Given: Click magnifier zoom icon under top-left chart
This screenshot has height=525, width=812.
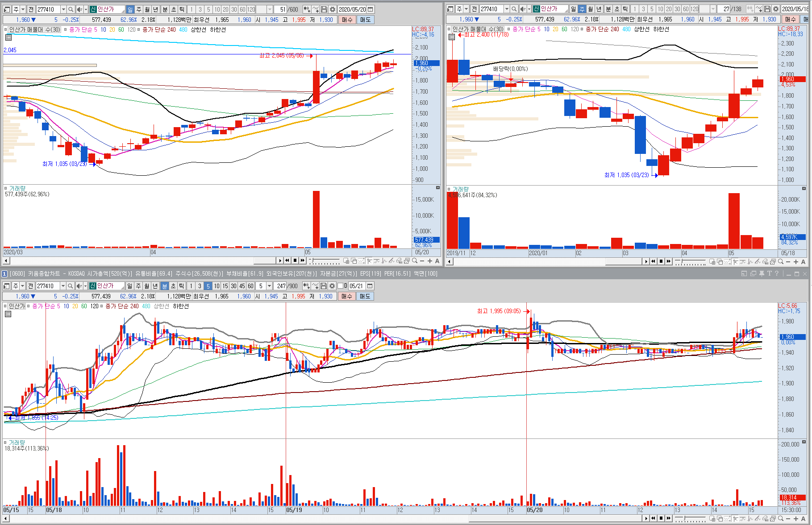Looking at the screenshot, I should point(415,261).
